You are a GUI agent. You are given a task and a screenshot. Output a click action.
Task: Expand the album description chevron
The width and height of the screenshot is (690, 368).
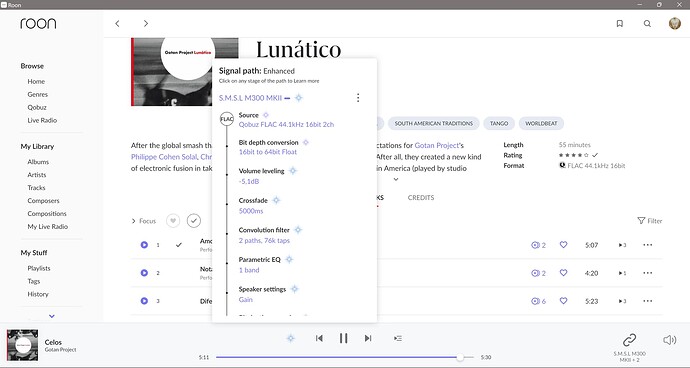[x=396, y=179]
